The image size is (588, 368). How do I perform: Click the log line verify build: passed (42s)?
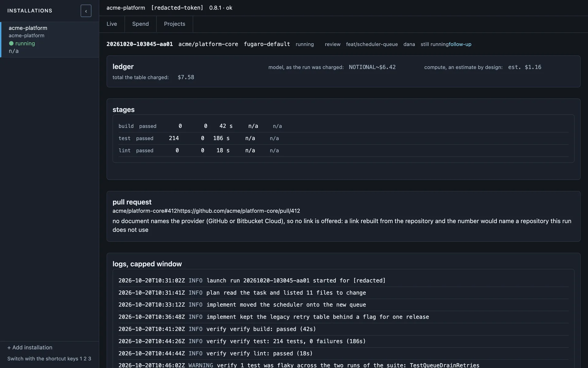click(343, 329)
